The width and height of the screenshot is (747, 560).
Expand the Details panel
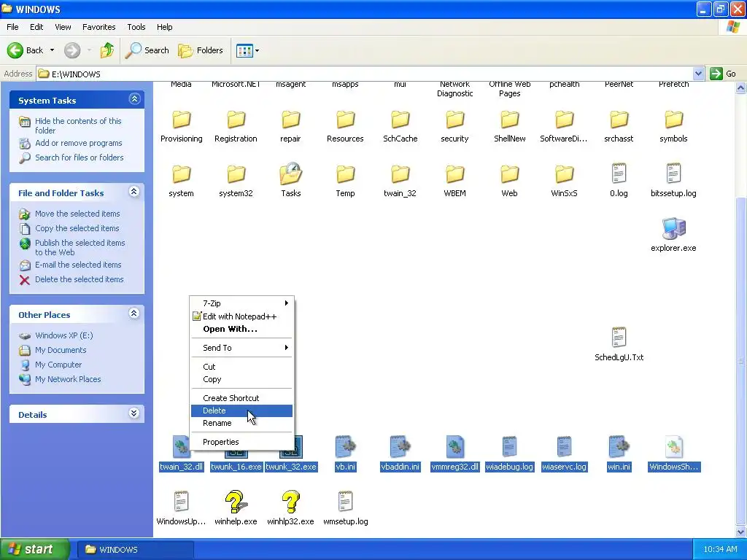(x=134, y=413)
